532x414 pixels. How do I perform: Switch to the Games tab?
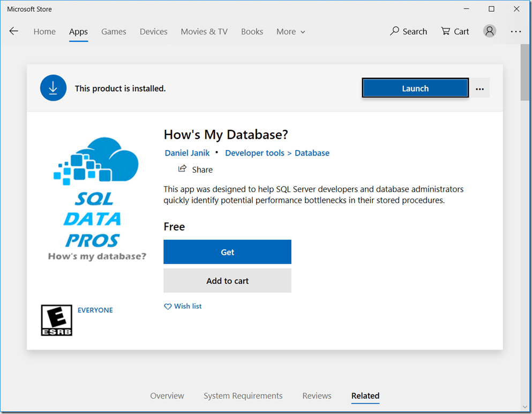pos(114,32)
